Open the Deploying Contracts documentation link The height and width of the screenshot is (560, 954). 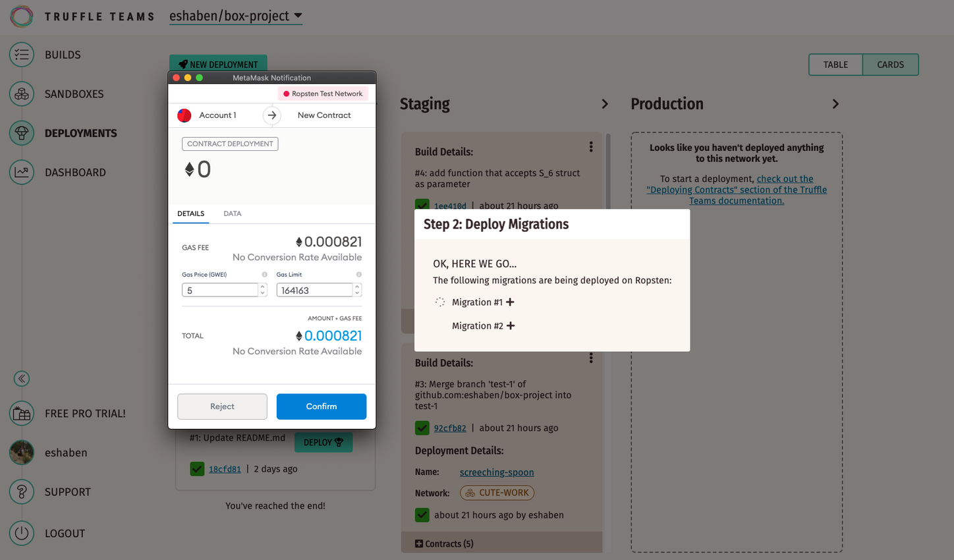[737, 190]
